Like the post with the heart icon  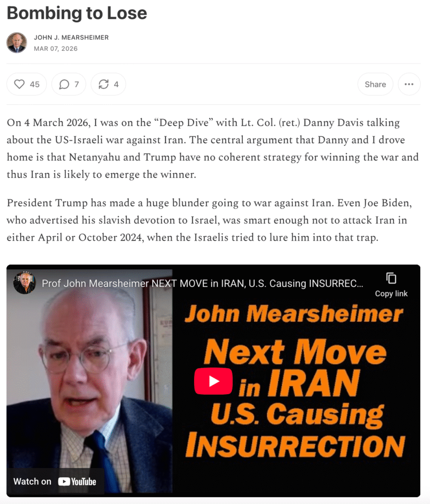(x=19, y=84)
